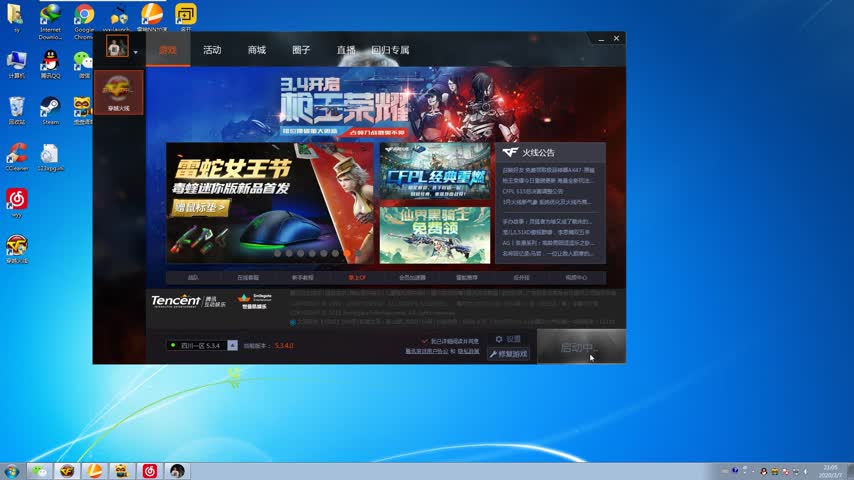Open the 腾讯游戏用户协议 link

tap(426, 352)
